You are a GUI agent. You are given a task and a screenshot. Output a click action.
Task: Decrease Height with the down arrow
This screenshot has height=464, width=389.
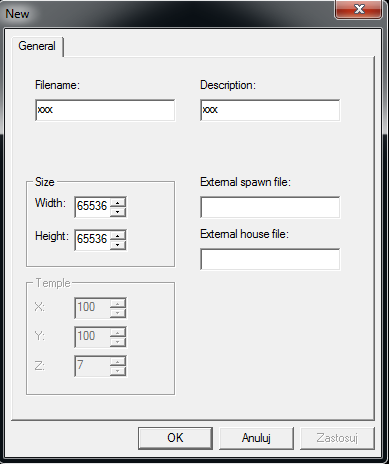coord(118,245)
